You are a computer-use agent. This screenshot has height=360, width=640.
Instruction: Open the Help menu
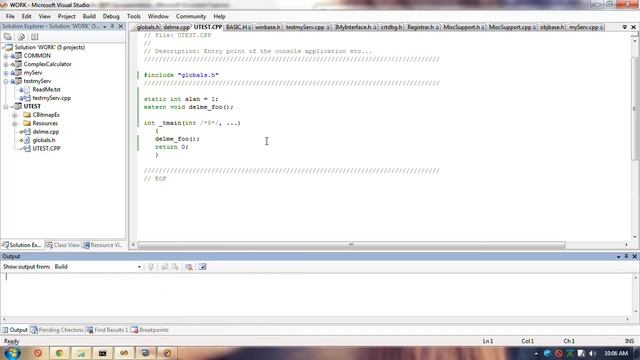[x=219, y=16]
